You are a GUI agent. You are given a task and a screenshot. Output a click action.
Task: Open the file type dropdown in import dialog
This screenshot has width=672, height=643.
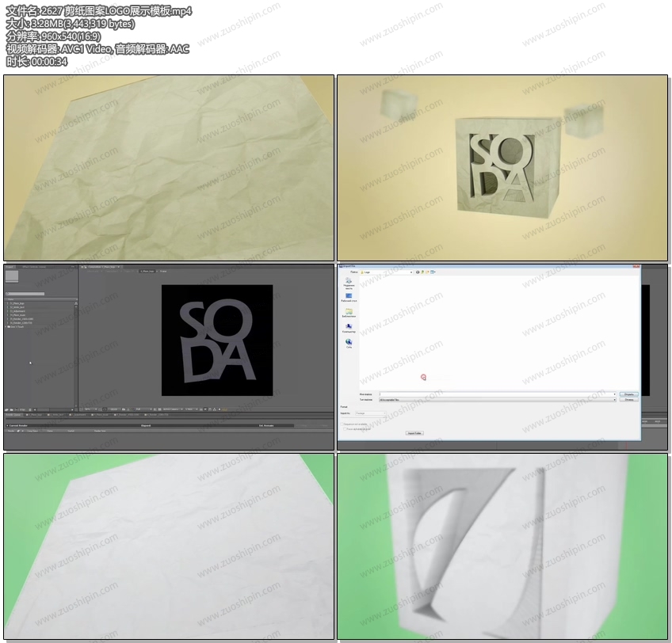click(614, 400)
